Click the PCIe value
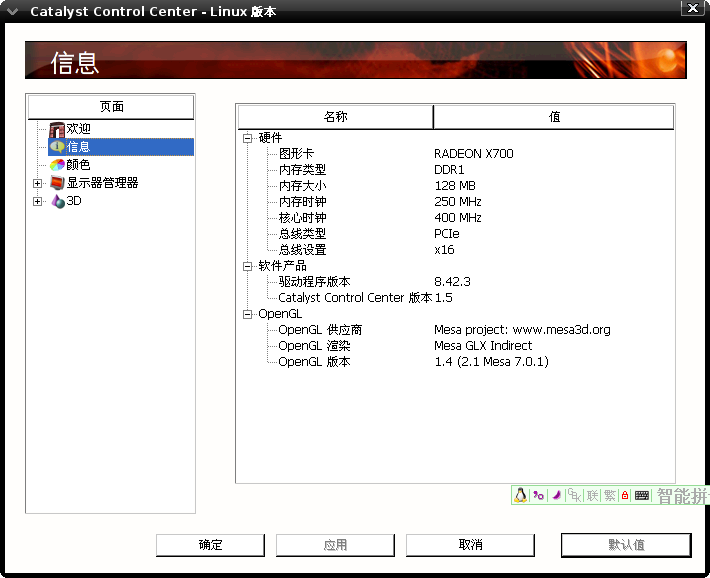 (x=447, y=234)
